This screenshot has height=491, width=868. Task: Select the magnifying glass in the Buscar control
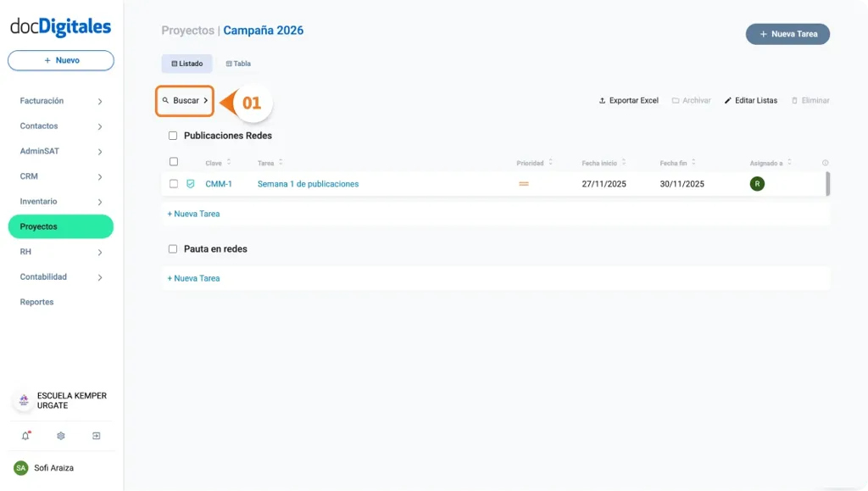166,100
